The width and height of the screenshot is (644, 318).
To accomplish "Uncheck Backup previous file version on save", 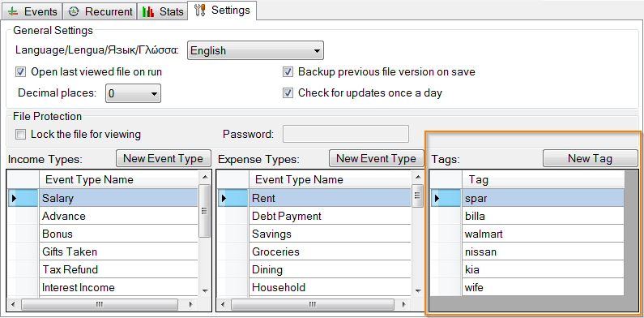I will [x=288, y=72].
